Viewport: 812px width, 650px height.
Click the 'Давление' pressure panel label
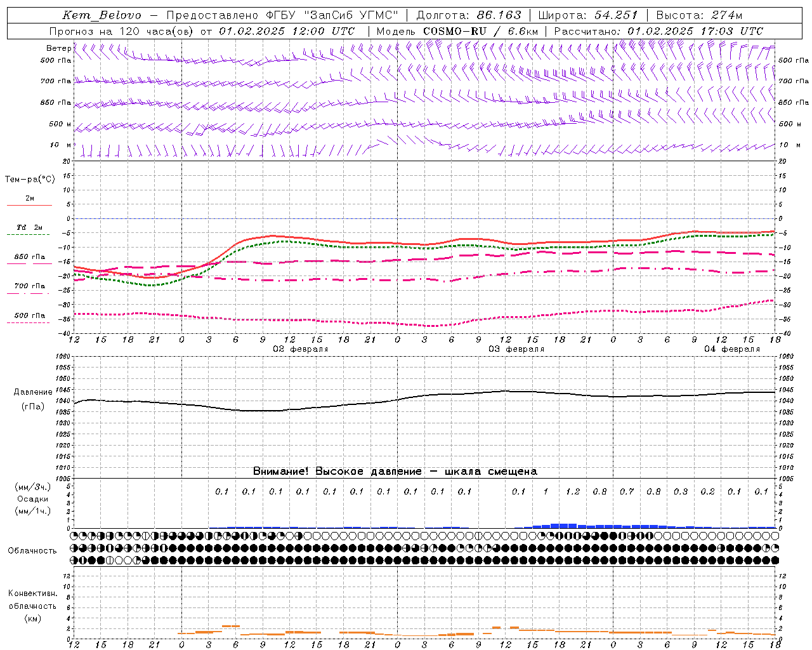pos(33,392)
